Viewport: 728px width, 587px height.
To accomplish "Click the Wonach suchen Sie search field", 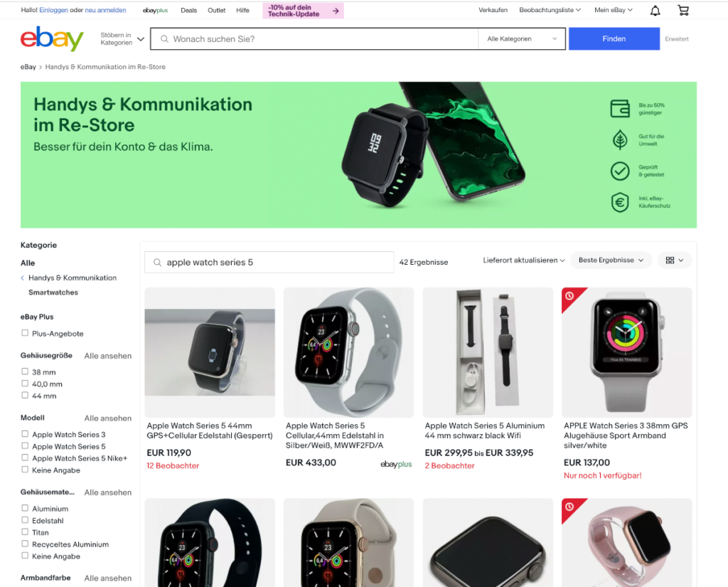I will click(x=314, y=39).
